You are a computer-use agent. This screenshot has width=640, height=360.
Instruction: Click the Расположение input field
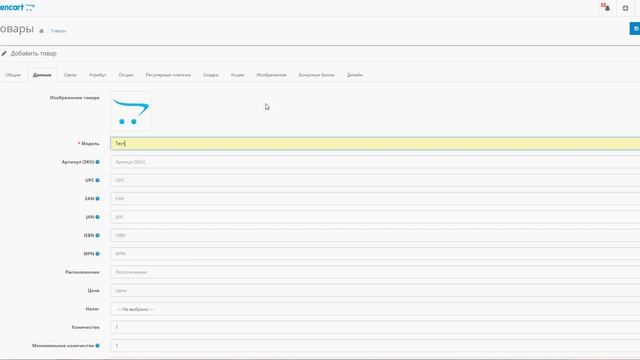pos(375,272)
